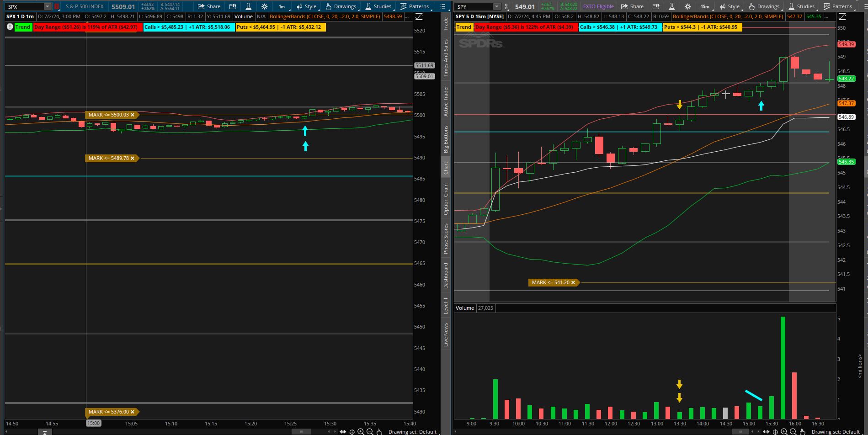Click the EXTO Eligible label

pos(598,6)
